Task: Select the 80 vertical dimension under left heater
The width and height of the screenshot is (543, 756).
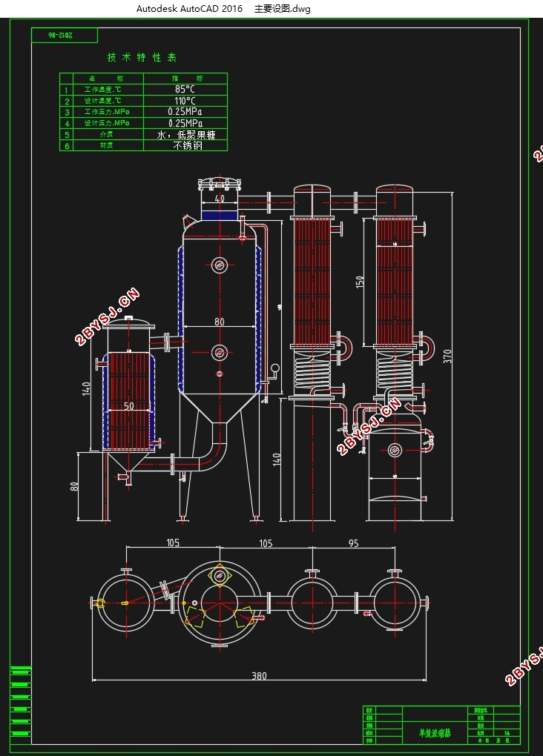Action: tap(74, 486)
